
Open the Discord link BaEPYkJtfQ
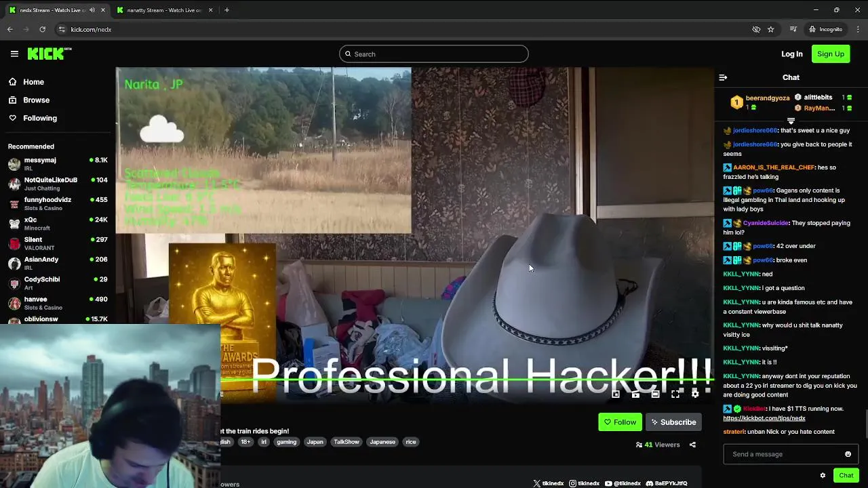coord(667,483)
